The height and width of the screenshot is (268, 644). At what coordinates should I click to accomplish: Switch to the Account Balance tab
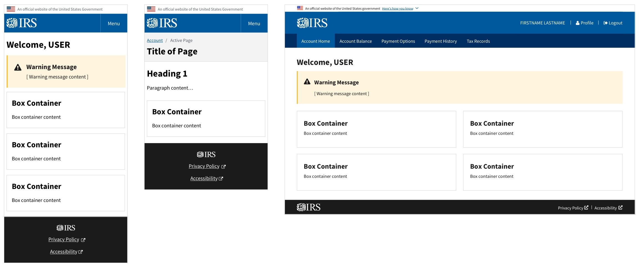355,41
